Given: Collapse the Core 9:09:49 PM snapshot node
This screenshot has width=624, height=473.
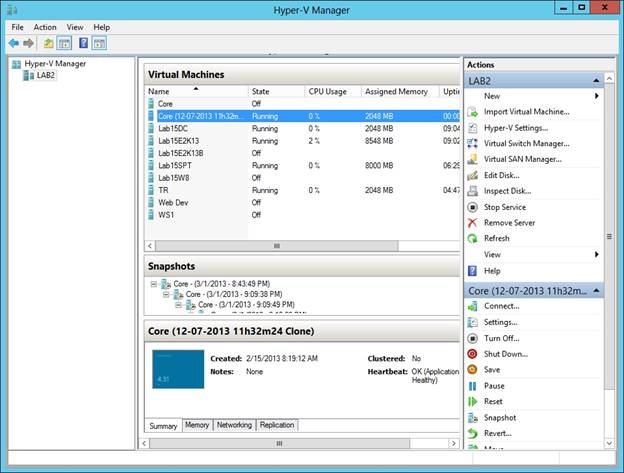Looking at the screenshot, I should pos(178,305).
